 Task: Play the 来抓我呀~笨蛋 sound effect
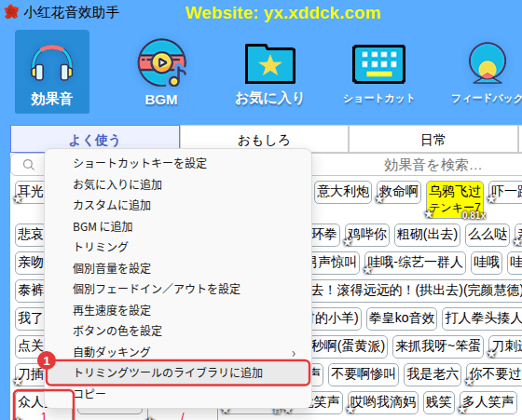pos(438,346)
